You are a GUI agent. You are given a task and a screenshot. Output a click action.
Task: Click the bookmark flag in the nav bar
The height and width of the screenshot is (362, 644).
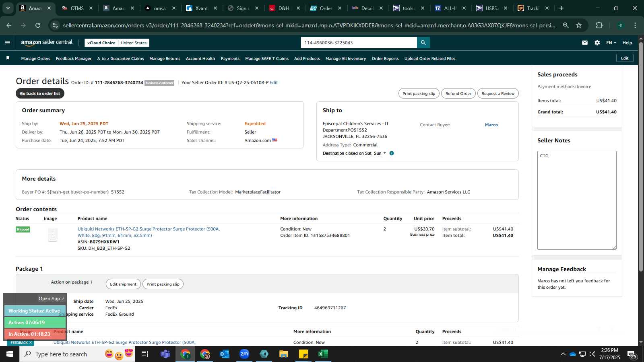click(8, 58)
